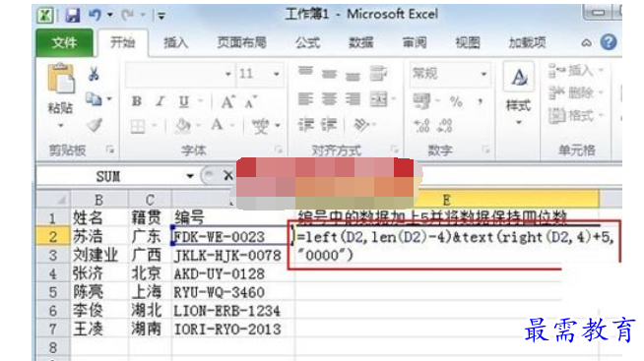Switch to the 页面布局 ribbon tab

pos(241,42)
